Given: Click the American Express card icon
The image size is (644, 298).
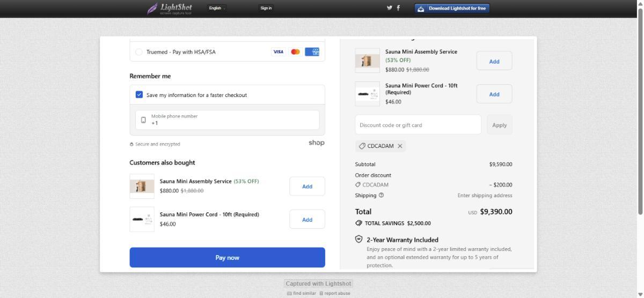Looking at the screenshot, I should coord(312,52).
